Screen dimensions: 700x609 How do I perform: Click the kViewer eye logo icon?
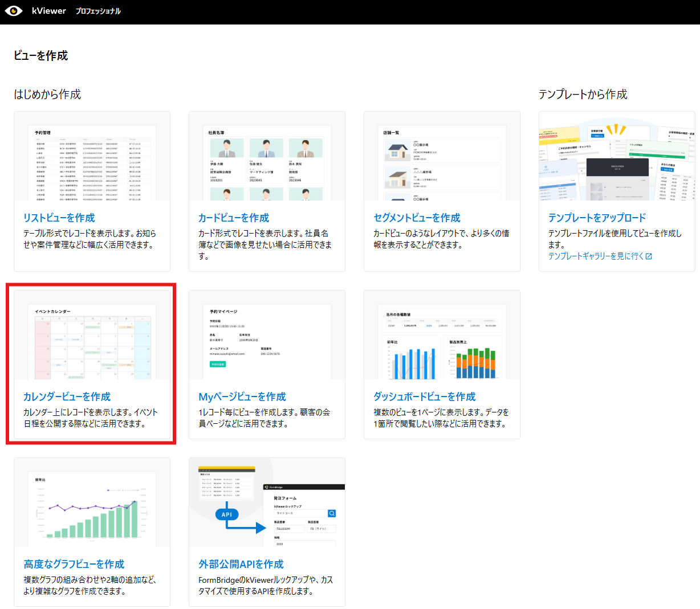point(14,11)
